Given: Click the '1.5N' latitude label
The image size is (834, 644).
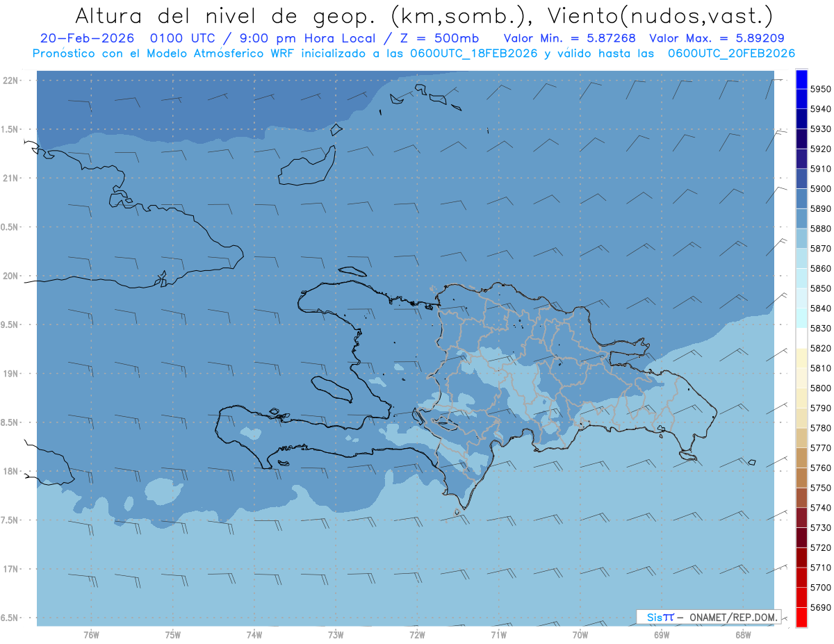Looking at the screenshot, I should point(10,129).
